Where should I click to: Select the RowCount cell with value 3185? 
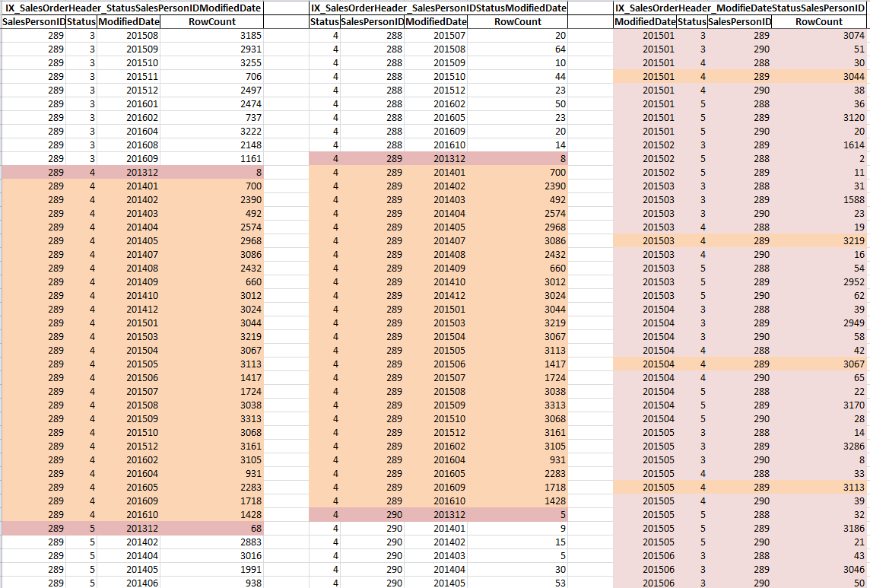click(x=211, y=36)
